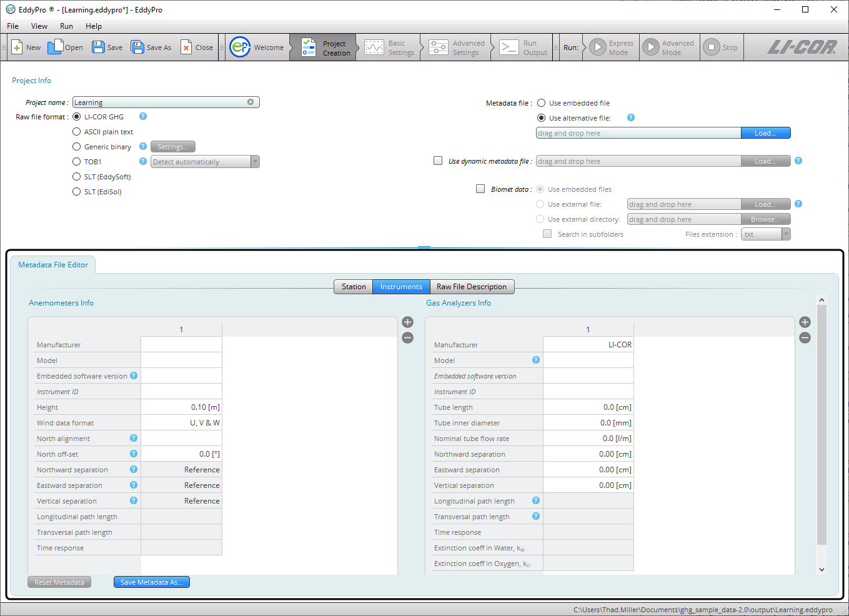Show help for North alignment
The height and width of the screenshot is (616, 849).
(x=134, y=438)
